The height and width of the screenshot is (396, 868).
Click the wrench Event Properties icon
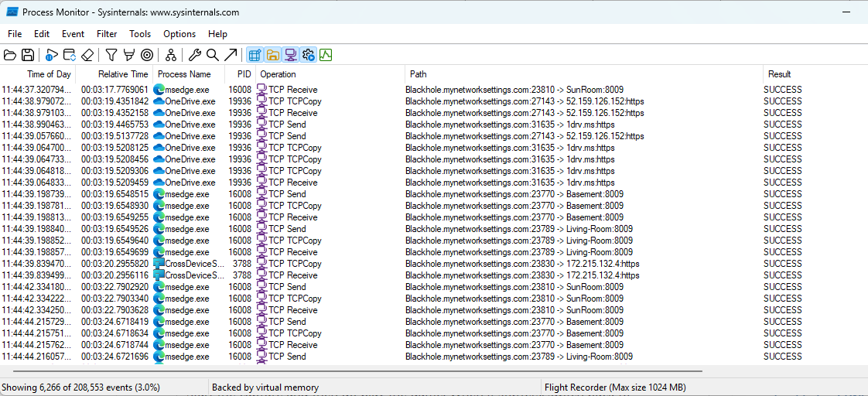point(194,55)
